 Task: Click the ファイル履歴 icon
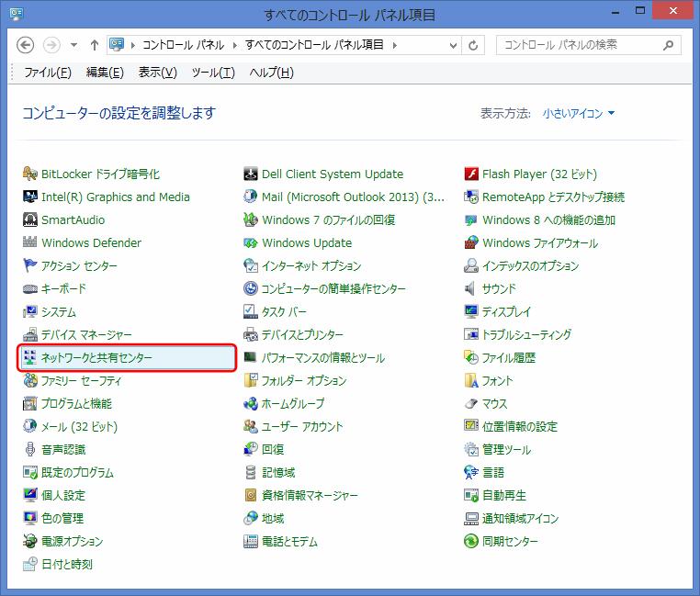tap(471, 357)
